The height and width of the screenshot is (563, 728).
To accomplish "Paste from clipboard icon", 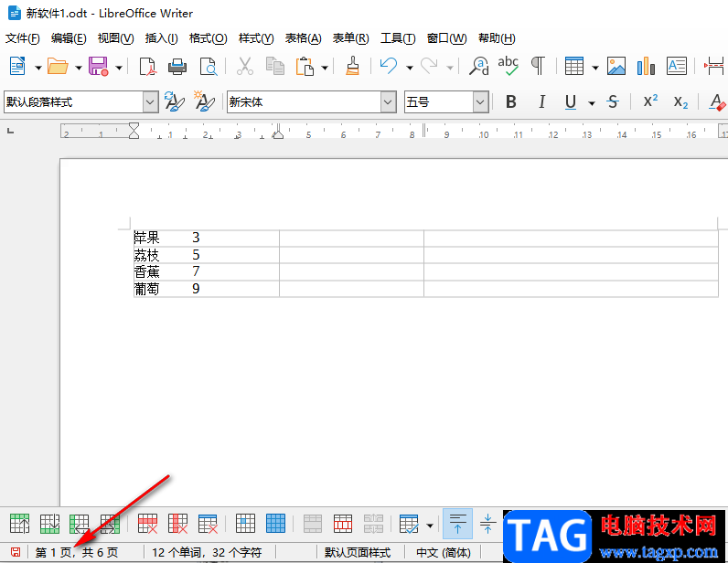I will coord(305,67).
